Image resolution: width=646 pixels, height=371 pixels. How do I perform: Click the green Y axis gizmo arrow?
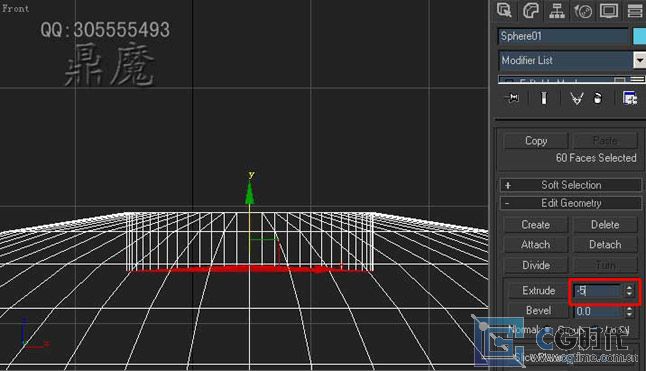point(250,192)
